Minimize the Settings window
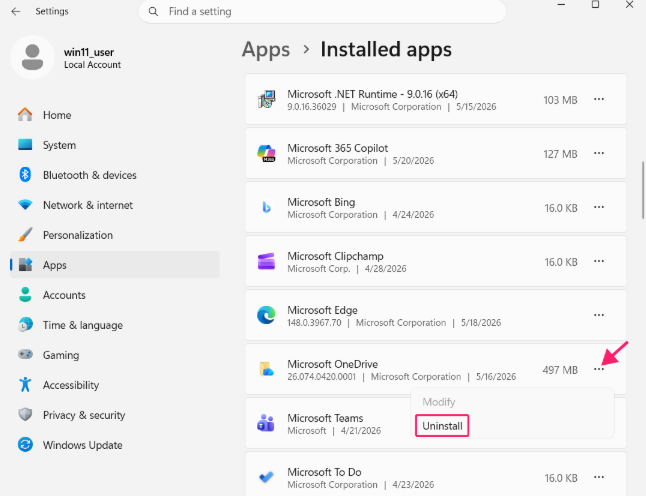646x496 pixels. [x=561, y=5]
